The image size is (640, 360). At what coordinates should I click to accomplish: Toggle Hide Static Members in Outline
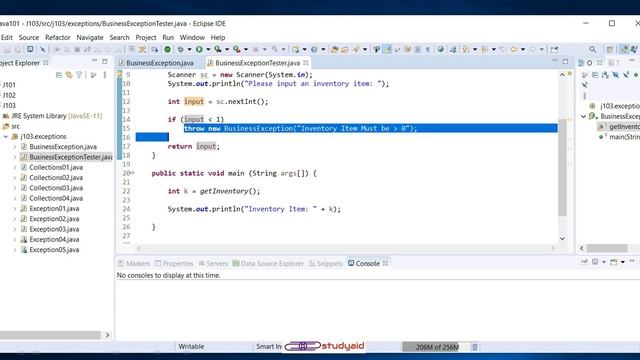(626, 75)
